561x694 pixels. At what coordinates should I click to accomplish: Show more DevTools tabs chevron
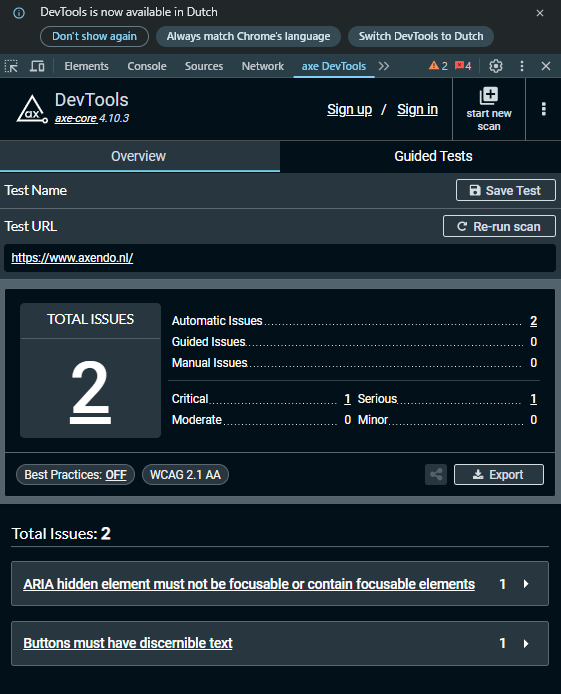pyautogui.click(x=384, y=66)
